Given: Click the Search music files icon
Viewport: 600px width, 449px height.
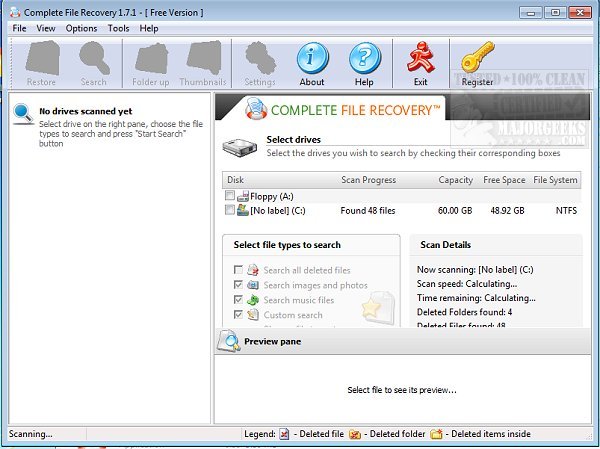Looking at the screenshot, I should 253,300.
